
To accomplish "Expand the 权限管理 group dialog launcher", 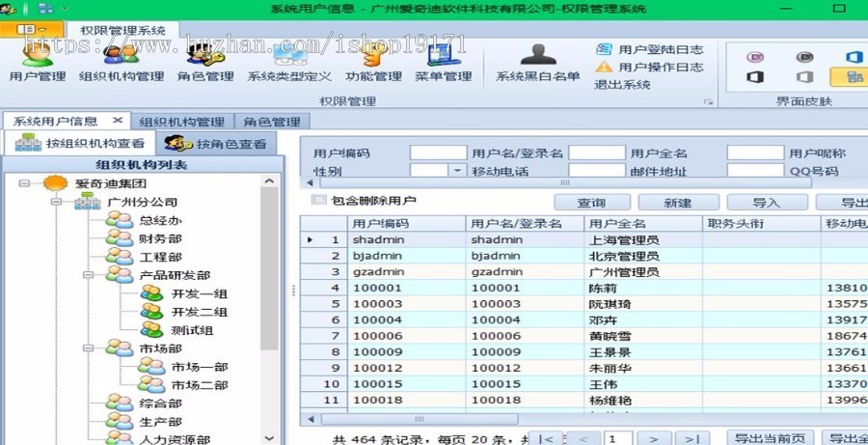I will tap(708, 102).
